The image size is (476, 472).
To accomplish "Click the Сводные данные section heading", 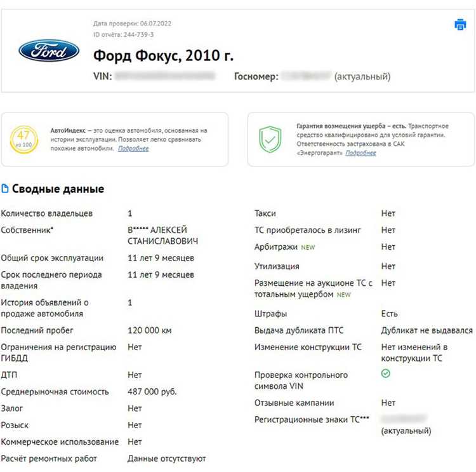I will [x=58, y=189].
